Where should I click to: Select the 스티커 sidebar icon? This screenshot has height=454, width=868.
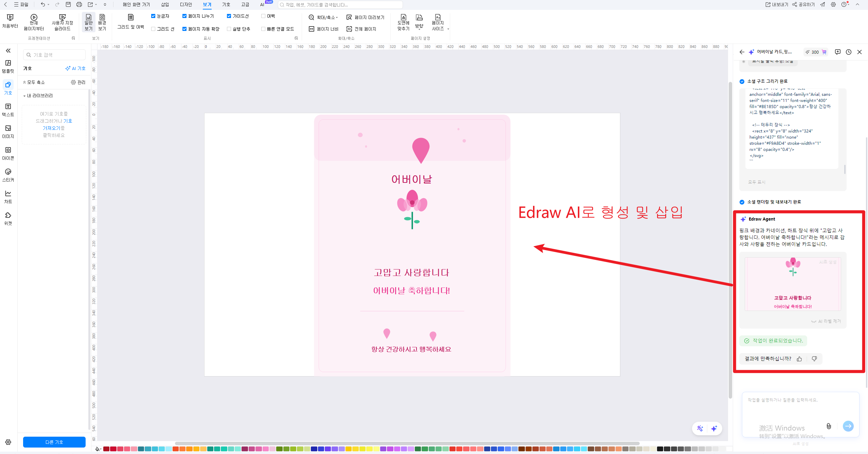click(8, 175)
